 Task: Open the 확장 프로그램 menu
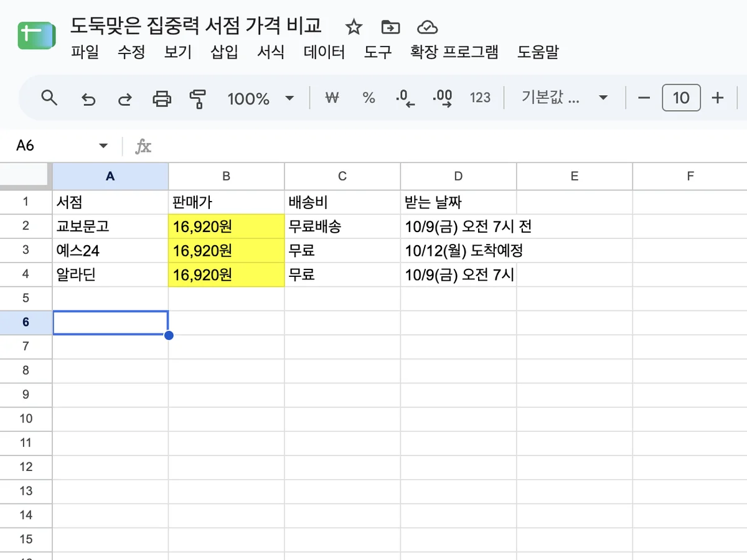pos(454,52)
